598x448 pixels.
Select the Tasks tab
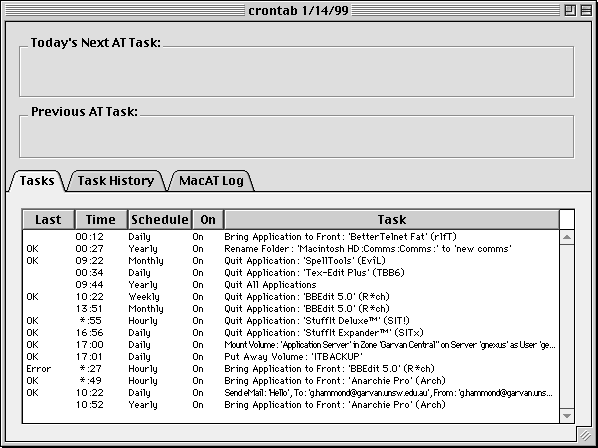[x=37, y=180]
